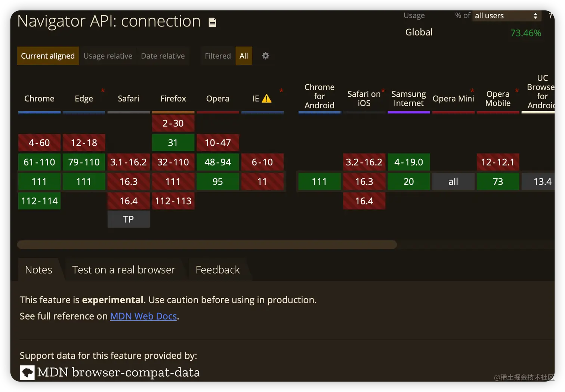Click the Navigator API: connection title
The width and height of the screenshot is (565, 392).
[109, 21]
